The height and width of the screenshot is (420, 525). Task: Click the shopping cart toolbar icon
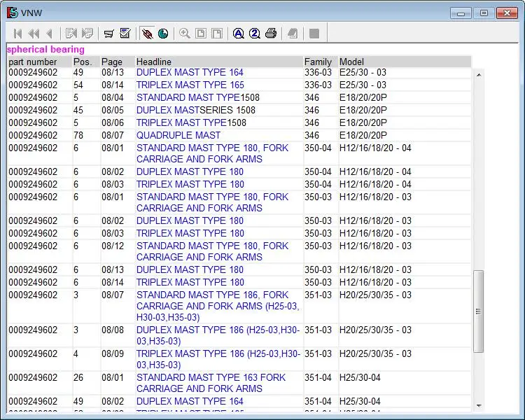tap(108, 34)
